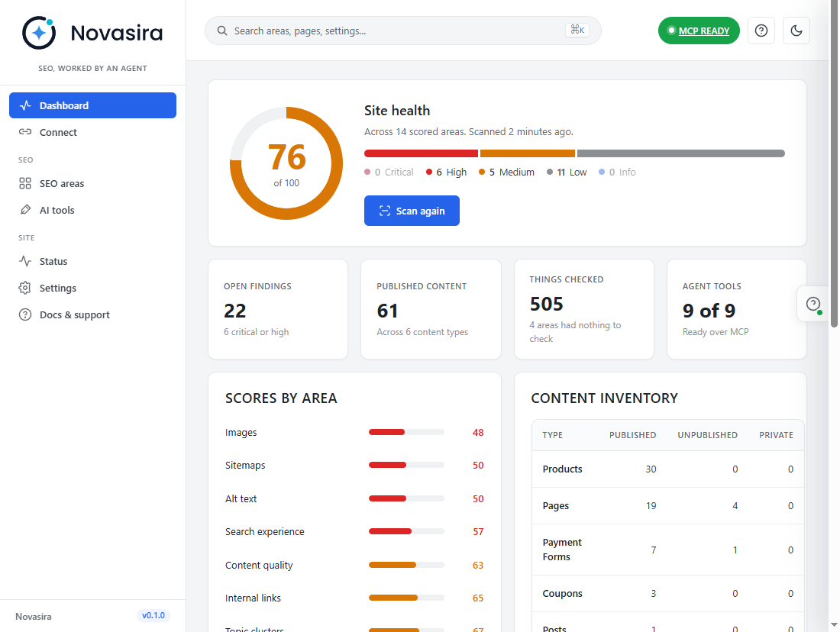Go to SEO areas page
This screenshot has width=840, height=632.
coord(92,183)
